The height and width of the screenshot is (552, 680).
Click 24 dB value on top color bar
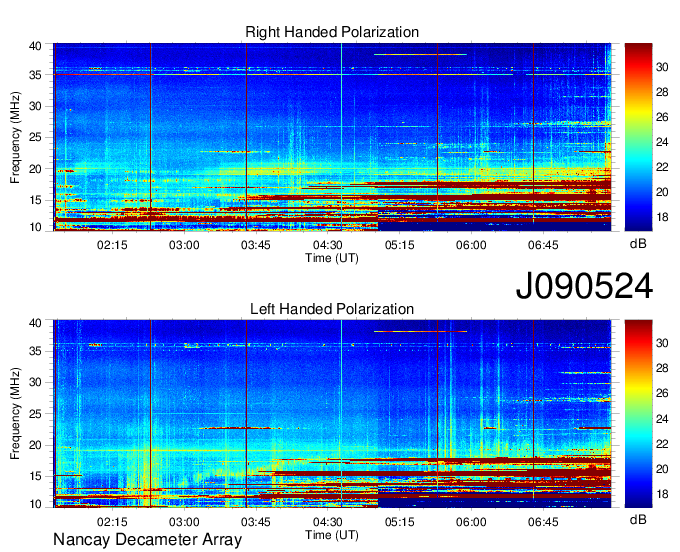click(x=662, y=142)
